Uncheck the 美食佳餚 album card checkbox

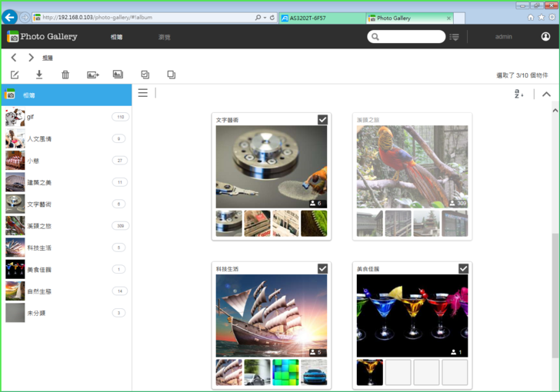[x=463, y=268]
